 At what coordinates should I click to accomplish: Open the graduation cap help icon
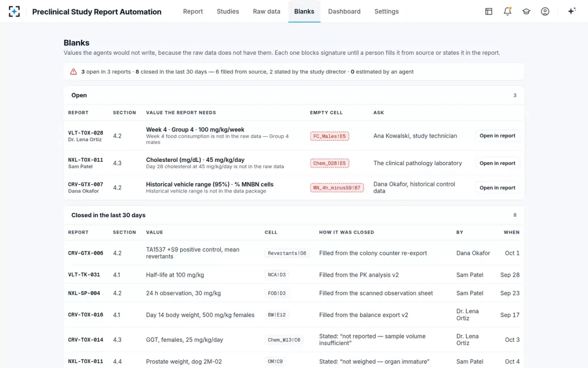(526, 11)
